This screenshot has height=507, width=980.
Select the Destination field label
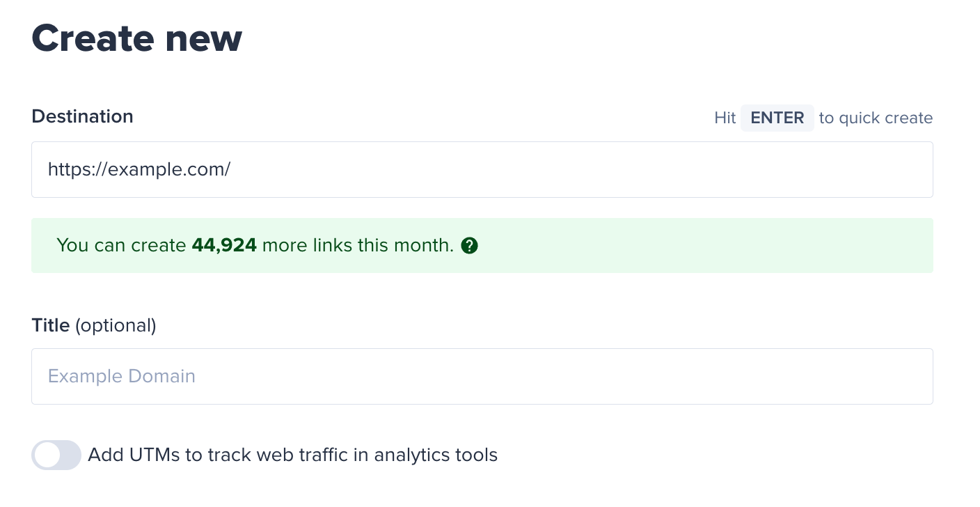(x=82, y=116)
